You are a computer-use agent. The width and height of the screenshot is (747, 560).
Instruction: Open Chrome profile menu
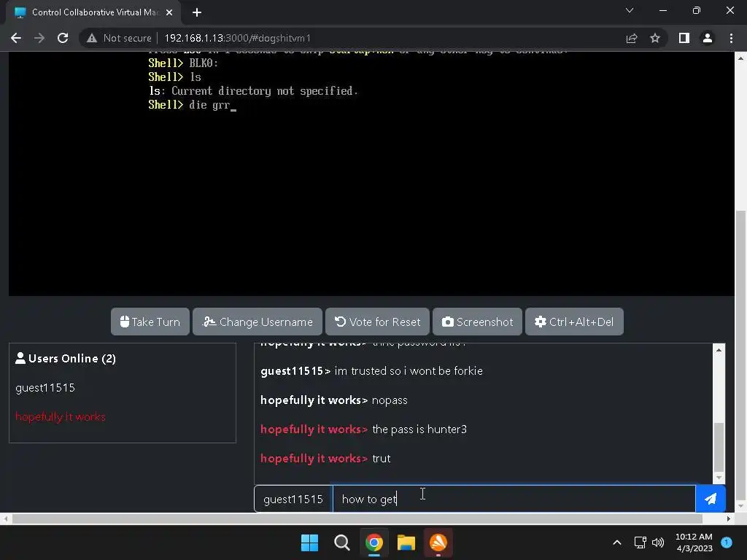pyautogui.click(x=708, y=38)
